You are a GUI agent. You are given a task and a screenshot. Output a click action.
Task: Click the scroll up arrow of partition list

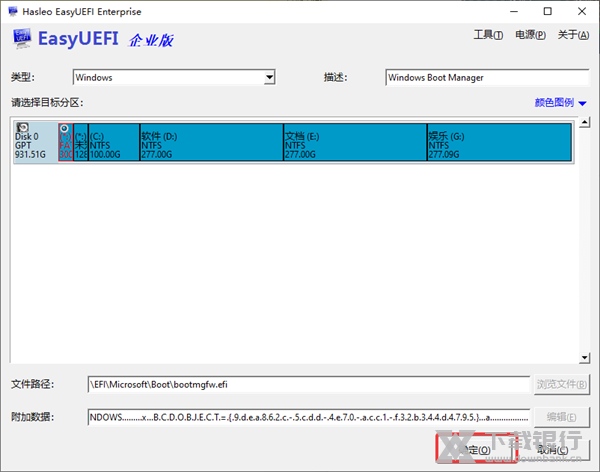(x=585, y=122)
